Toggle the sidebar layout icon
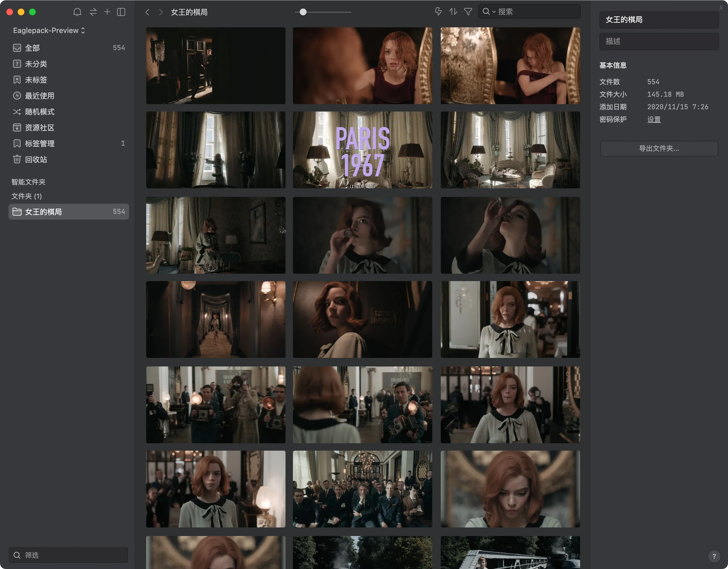 click(121, 12)
